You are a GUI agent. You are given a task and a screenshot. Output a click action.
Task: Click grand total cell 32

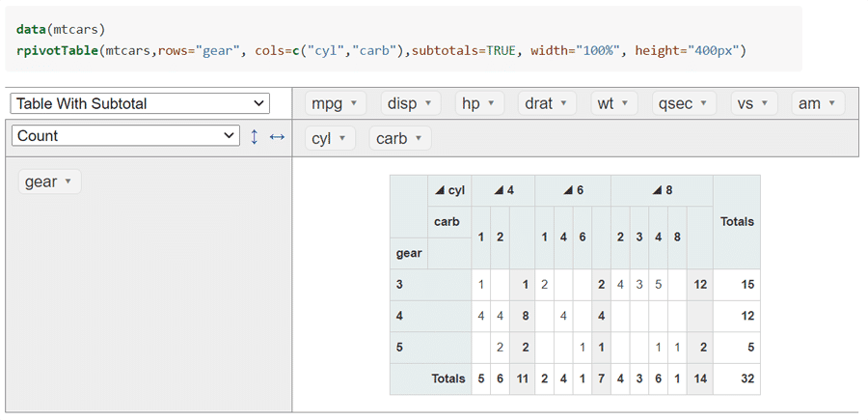click(x=737, y=379)
